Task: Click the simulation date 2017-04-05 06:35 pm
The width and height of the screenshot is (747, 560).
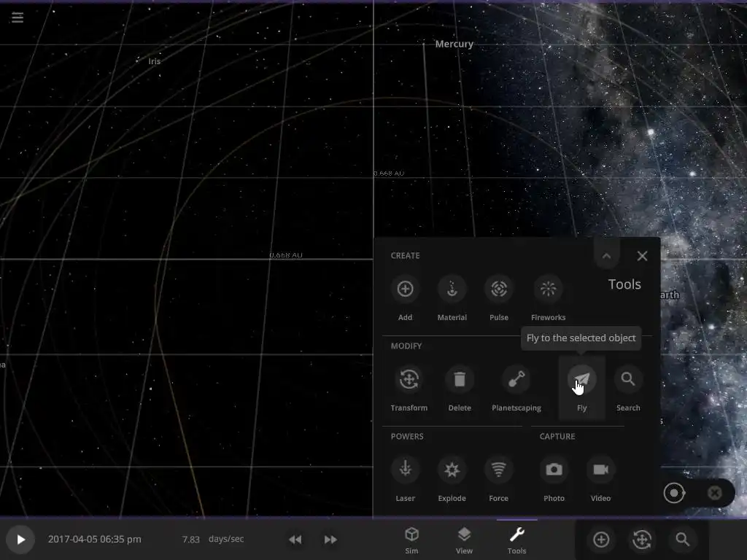Action: 94,539
